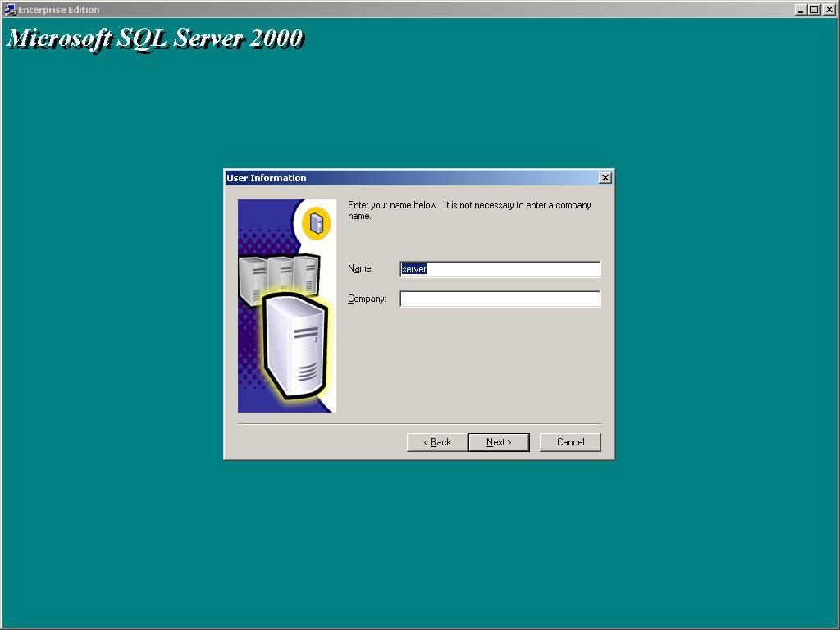Screen dimensions: 840x630
Task: Click the 'Name:' label
Action: [360, 268]
